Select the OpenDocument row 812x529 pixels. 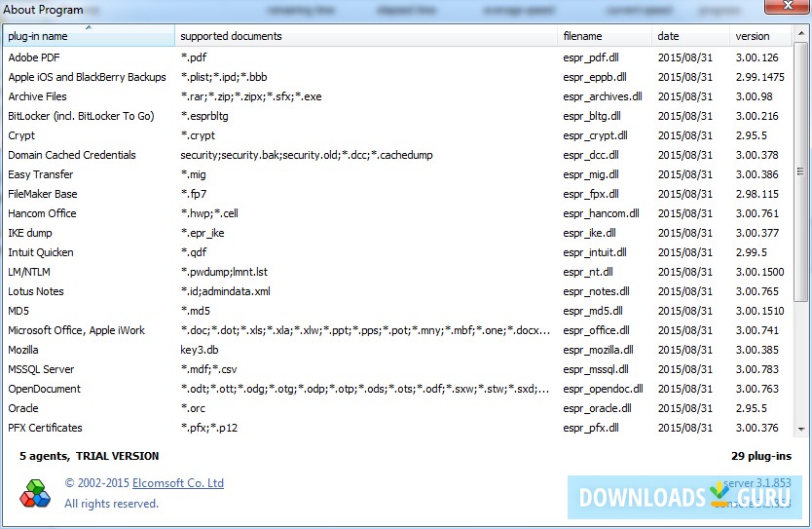397,389
